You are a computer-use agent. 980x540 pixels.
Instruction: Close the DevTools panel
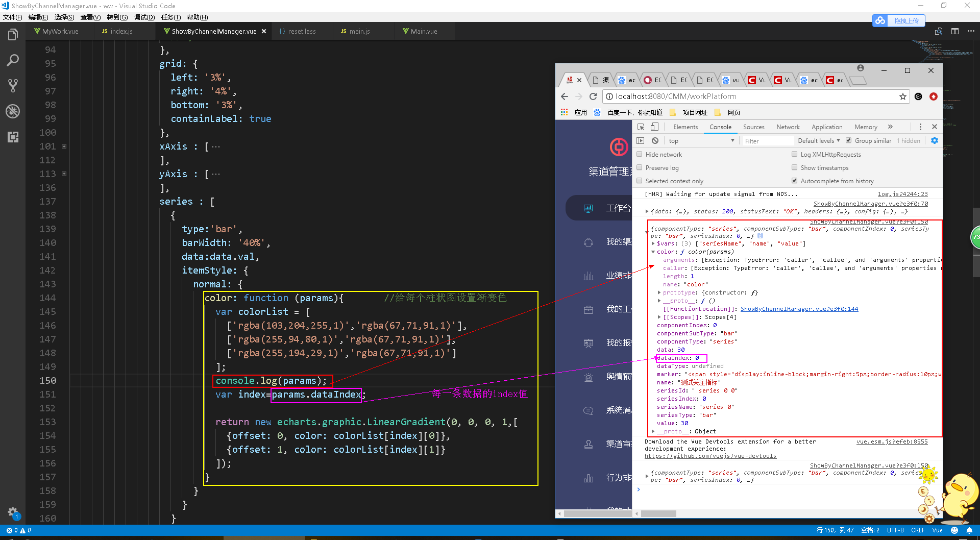click(935, 127)
